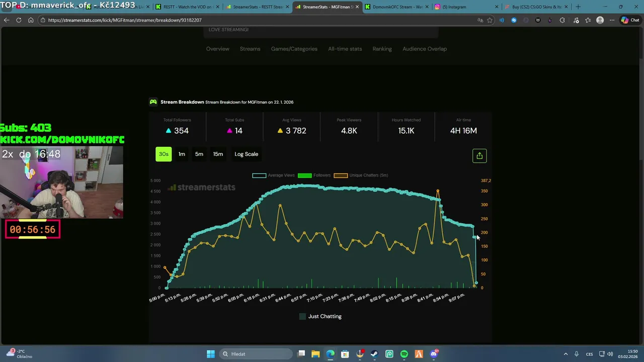Open File Explorer from the taskbar
Image resolution: width=644 pixels, height=362 pixels.
pos(315,354)
